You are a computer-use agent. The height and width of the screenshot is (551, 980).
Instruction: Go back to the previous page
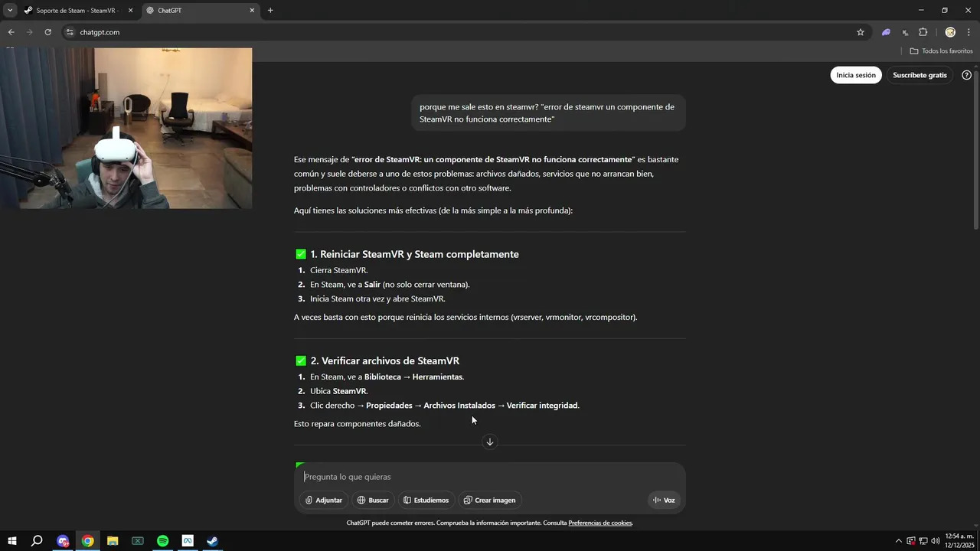point(11,32)
